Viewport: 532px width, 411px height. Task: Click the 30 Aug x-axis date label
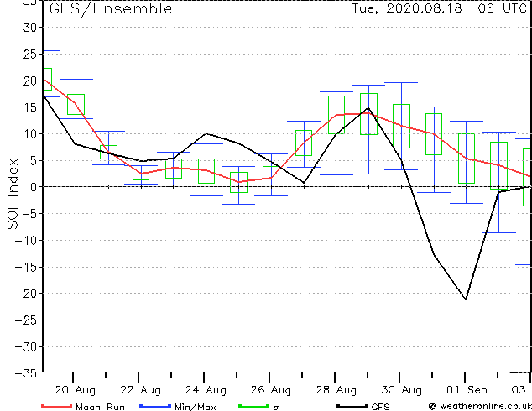[x=401, y=390]
